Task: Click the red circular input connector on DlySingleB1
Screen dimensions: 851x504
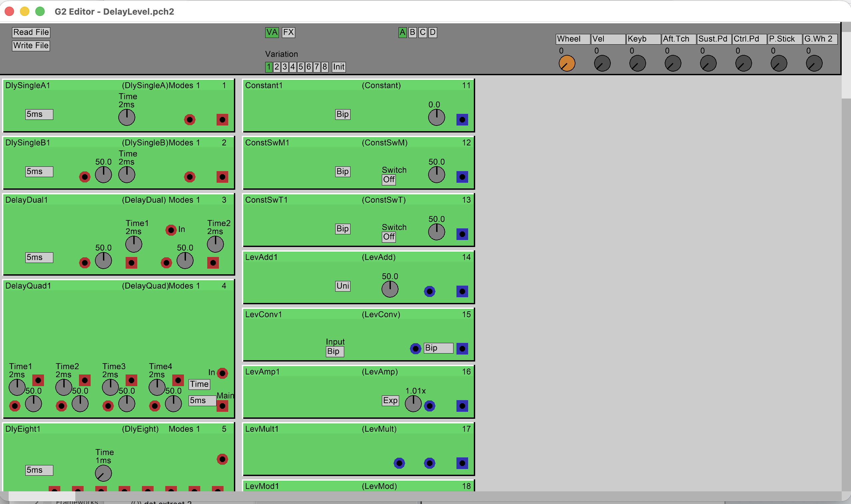Action: point(190,177)
